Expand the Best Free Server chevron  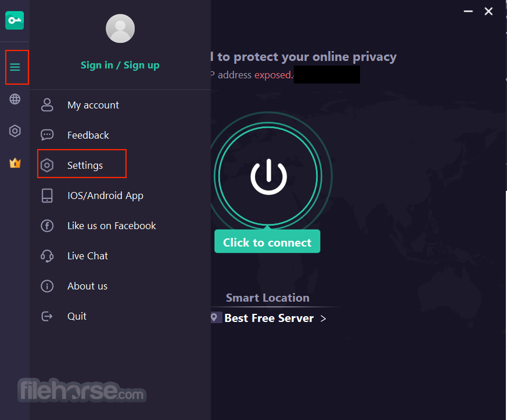tap(323, 319)
